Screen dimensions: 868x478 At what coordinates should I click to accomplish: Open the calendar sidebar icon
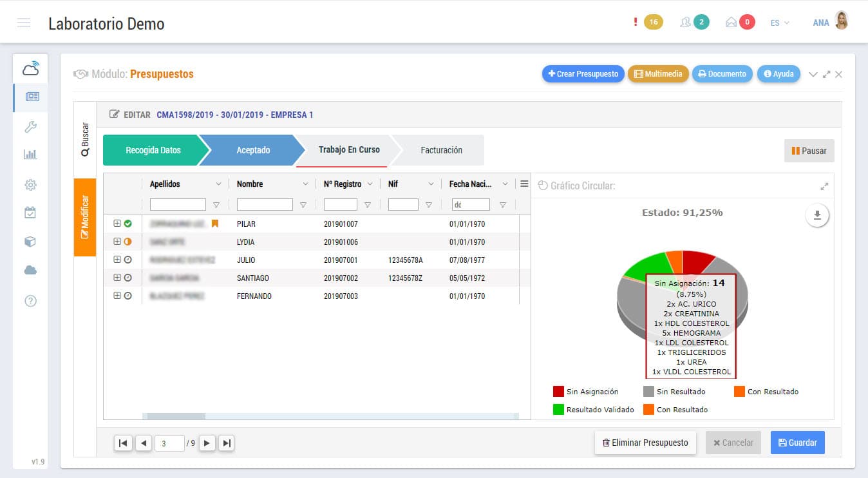click(x=30, y=213)
